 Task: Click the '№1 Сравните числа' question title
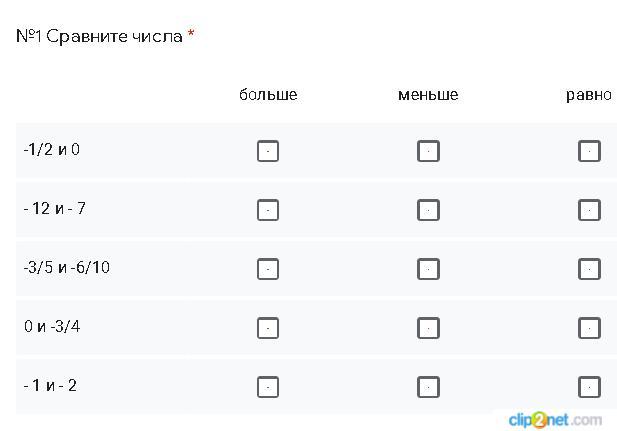click(99, 36)
